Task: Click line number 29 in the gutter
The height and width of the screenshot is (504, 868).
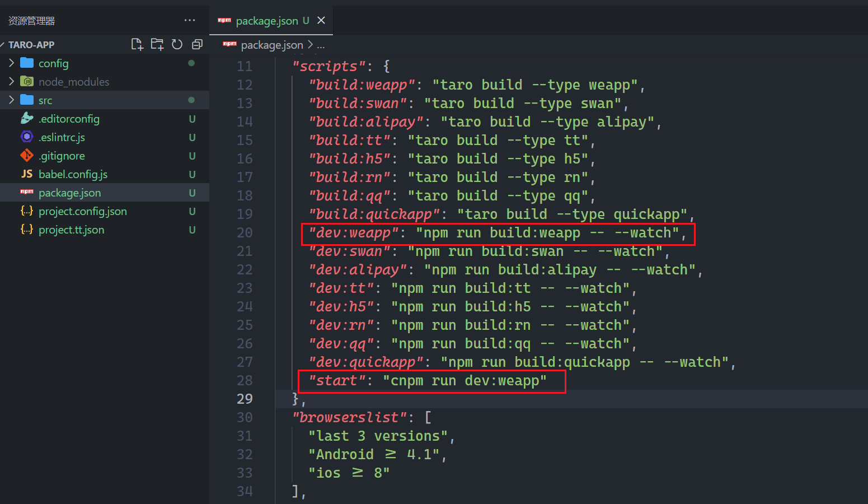Action: 245,399
